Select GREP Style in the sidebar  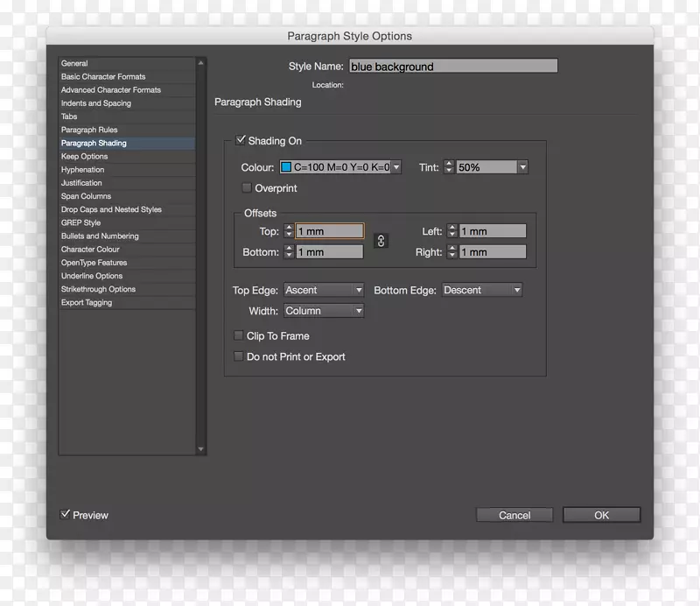81,222
